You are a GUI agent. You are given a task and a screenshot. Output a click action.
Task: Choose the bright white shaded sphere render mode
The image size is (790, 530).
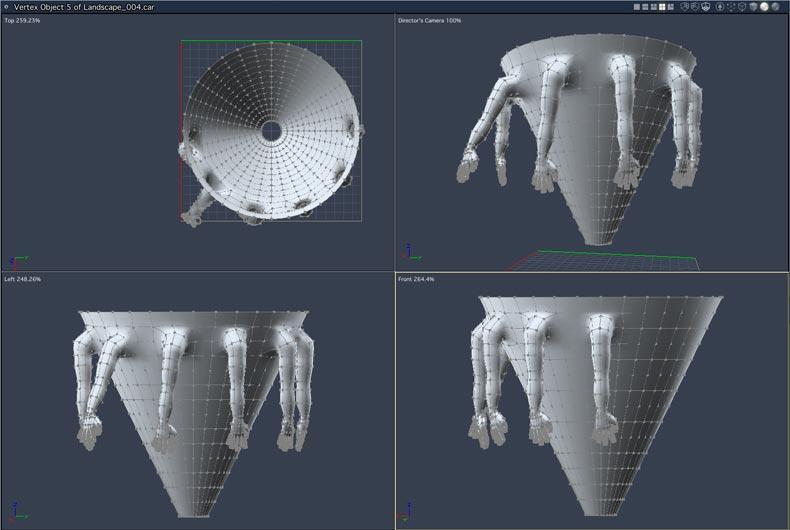pos(764,7)
